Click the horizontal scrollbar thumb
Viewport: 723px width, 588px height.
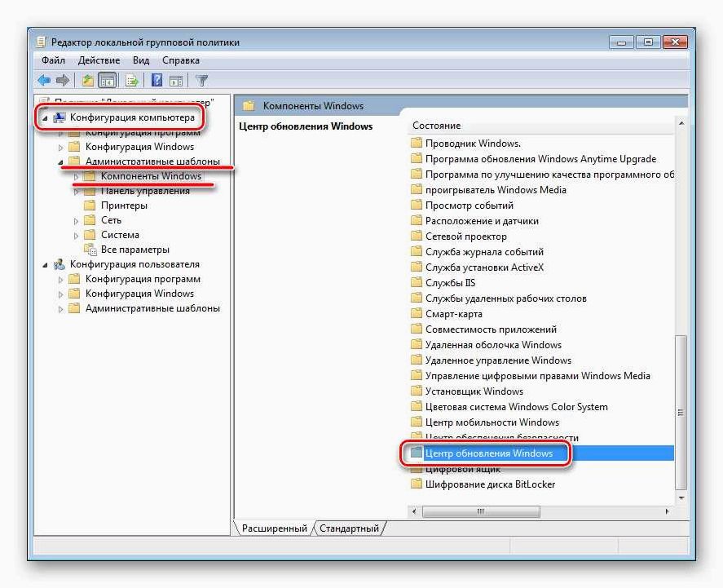tap(481, 511)
